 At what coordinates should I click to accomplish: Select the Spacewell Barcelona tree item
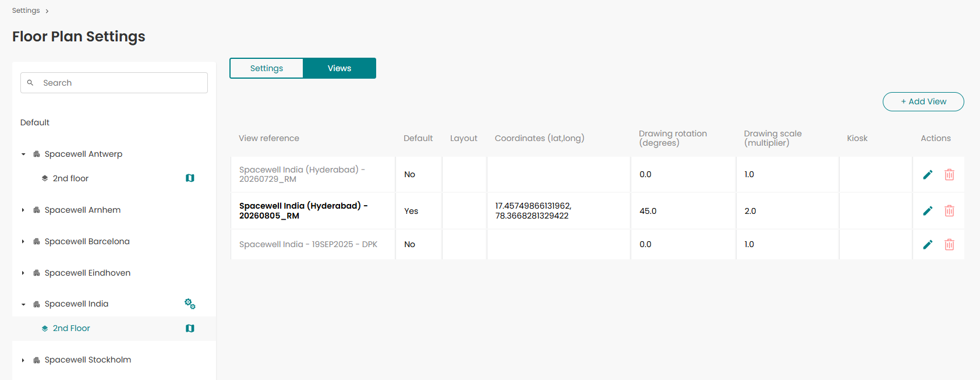pyautogui.click(x=87, y=242)
